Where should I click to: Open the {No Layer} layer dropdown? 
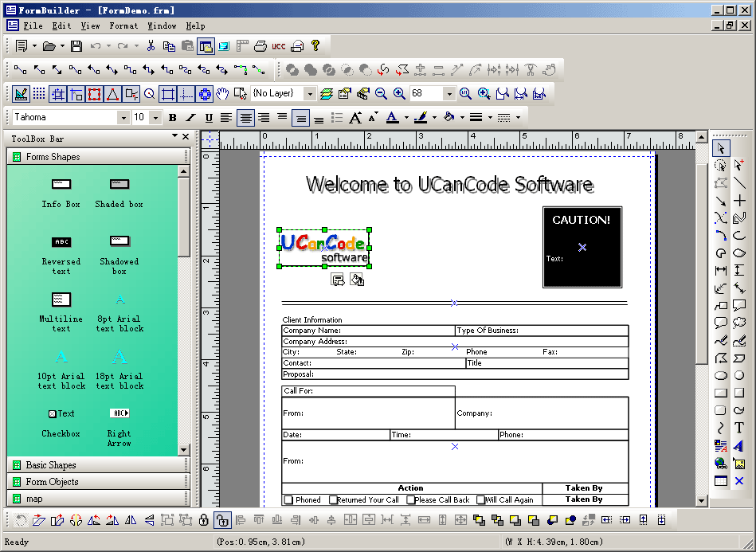(x=311, y=93)
